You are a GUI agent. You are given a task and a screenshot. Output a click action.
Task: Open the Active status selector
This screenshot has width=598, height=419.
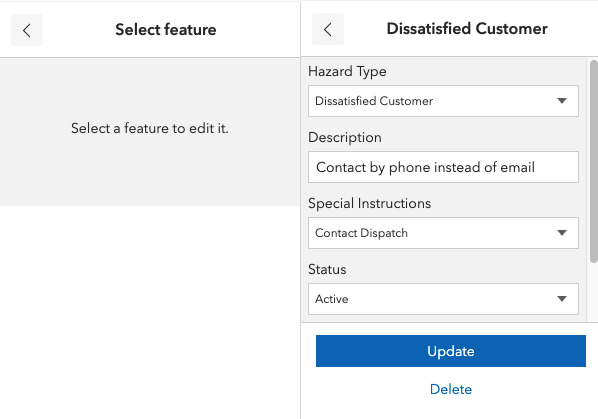443,299
